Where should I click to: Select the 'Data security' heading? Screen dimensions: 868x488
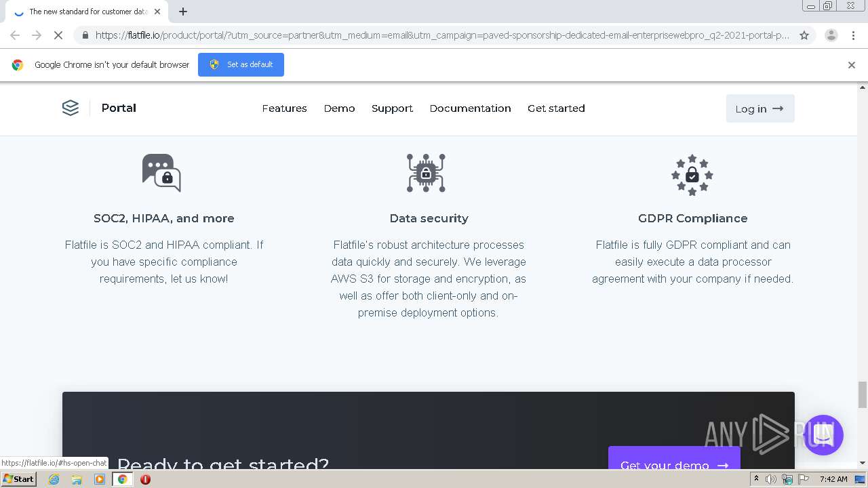(x=429, y=218)
